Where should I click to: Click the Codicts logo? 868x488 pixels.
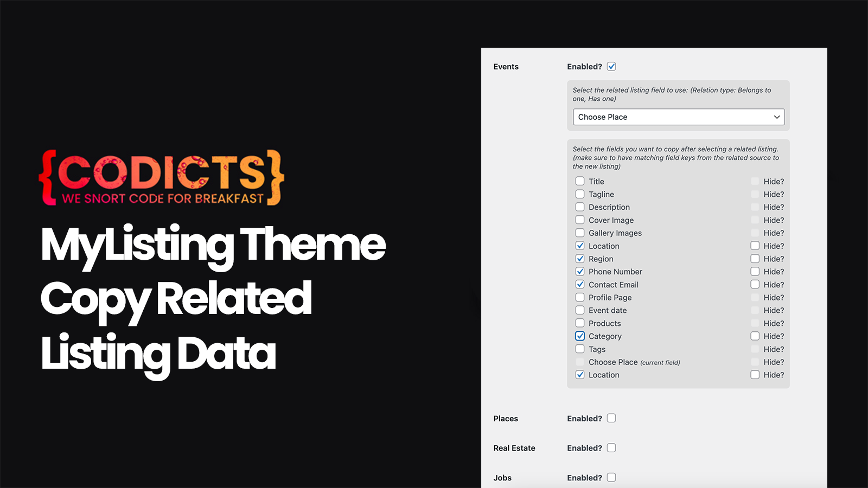(162, 178)
